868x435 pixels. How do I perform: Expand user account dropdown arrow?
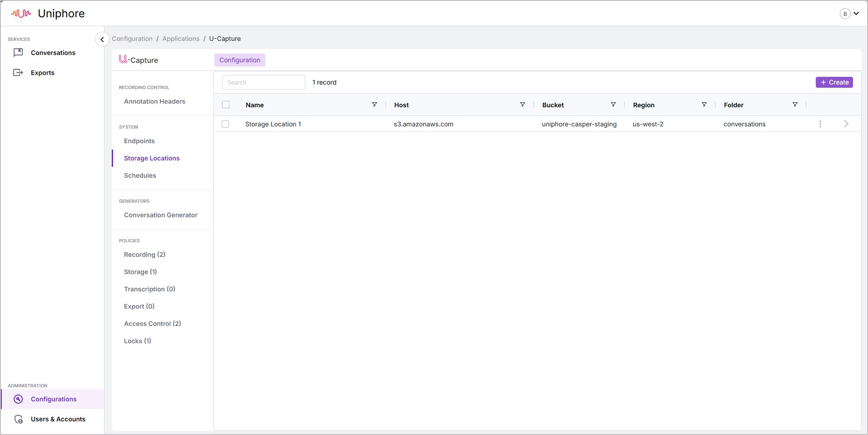pos(856,14)
